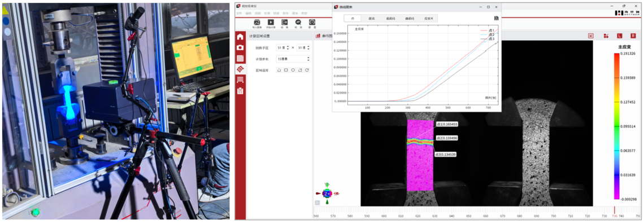Switch to the 点 tab in chart window
This screenshot has height=224, width=644.
pyautogui.click(x=353, y=19)
